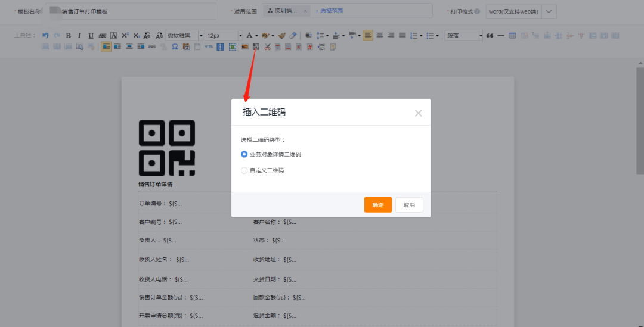Apply strikethrough (ABC) formatting

103,36
